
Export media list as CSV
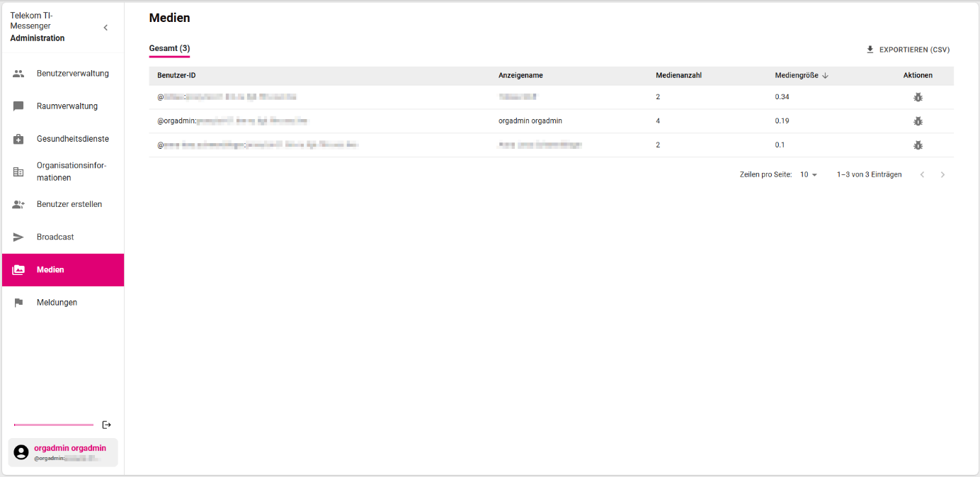pos(908,50)
